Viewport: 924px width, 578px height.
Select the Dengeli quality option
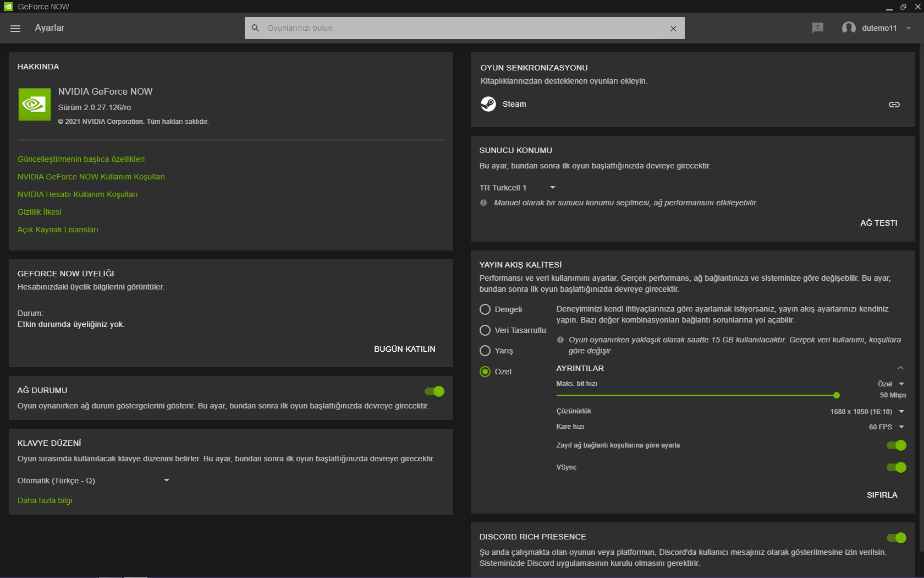(x=485, y=309)
